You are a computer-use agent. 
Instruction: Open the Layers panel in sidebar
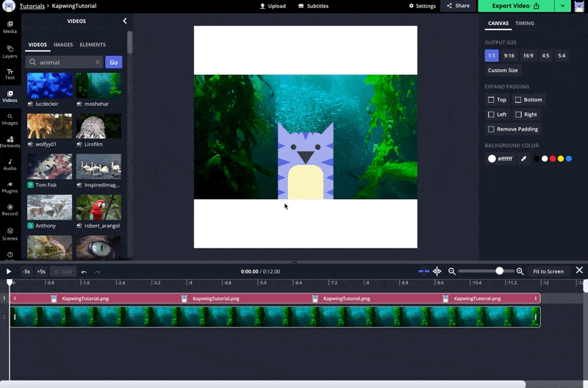10,51
